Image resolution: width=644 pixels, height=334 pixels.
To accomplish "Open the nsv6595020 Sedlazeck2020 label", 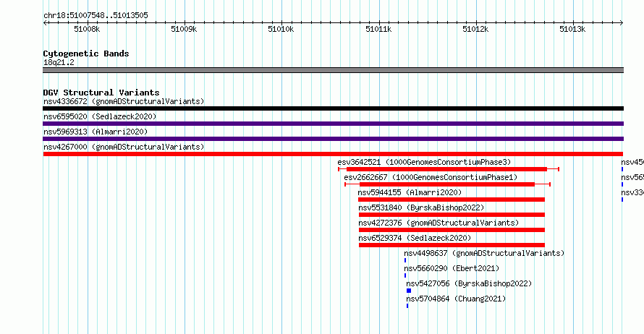I will tap(100, 116).
